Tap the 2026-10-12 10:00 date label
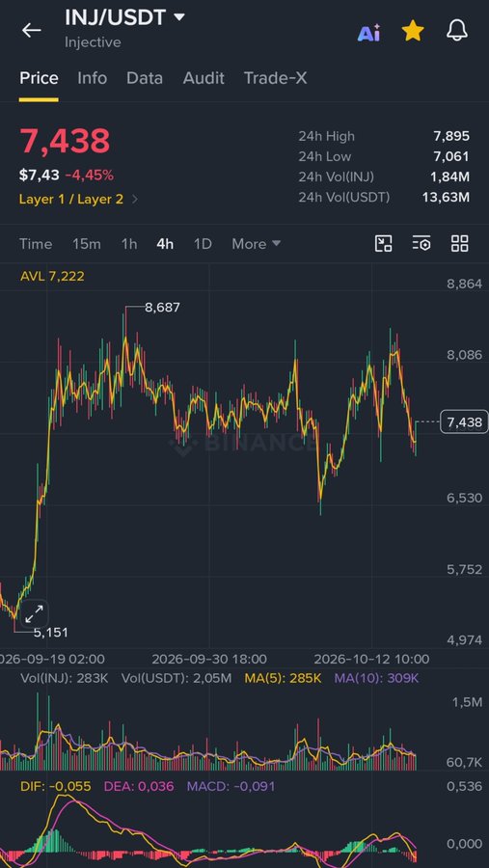 tap(371, 660)
